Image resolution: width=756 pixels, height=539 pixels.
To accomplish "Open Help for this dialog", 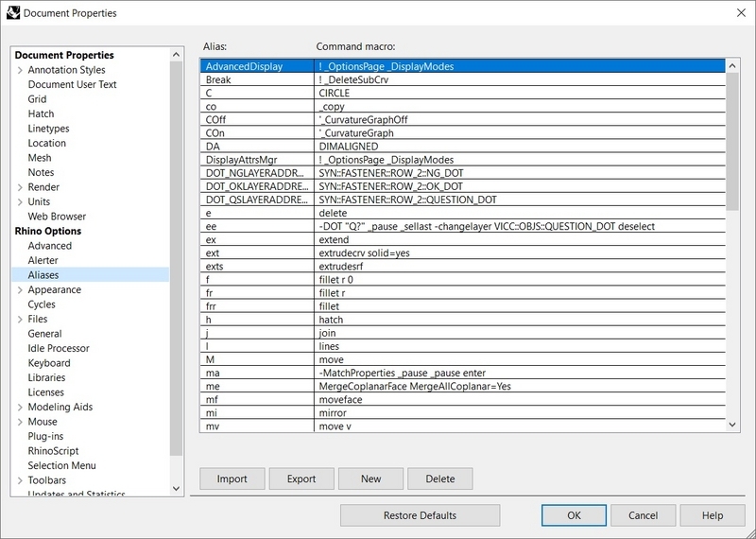I will coord(713,515).
